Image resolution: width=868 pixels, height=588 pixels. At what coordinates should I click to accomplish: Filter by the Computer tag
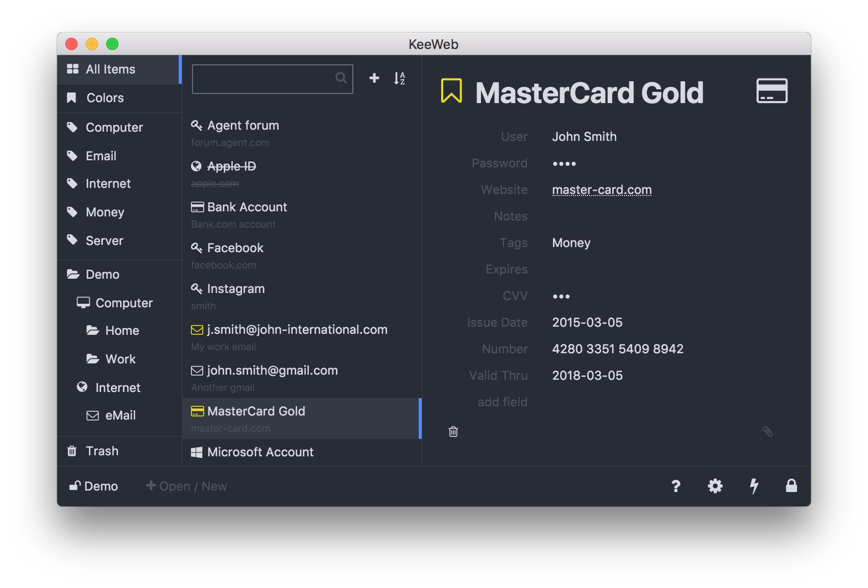(119, 128)
